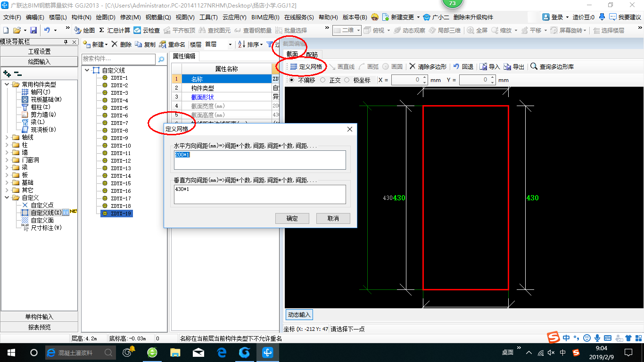This screenshot has height=362, width=644.
Task: Open 楼层 首层 floor dropdown
Action: (230, 44)
